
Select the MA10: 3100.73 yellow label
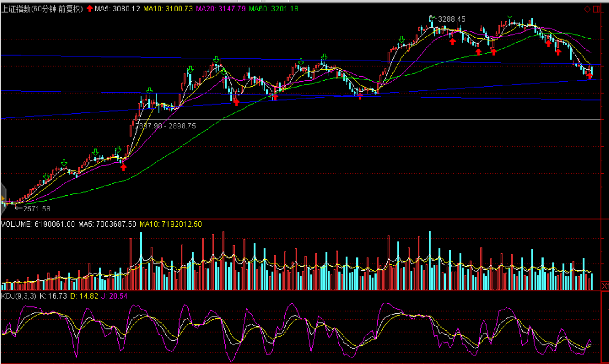(168, 9)
